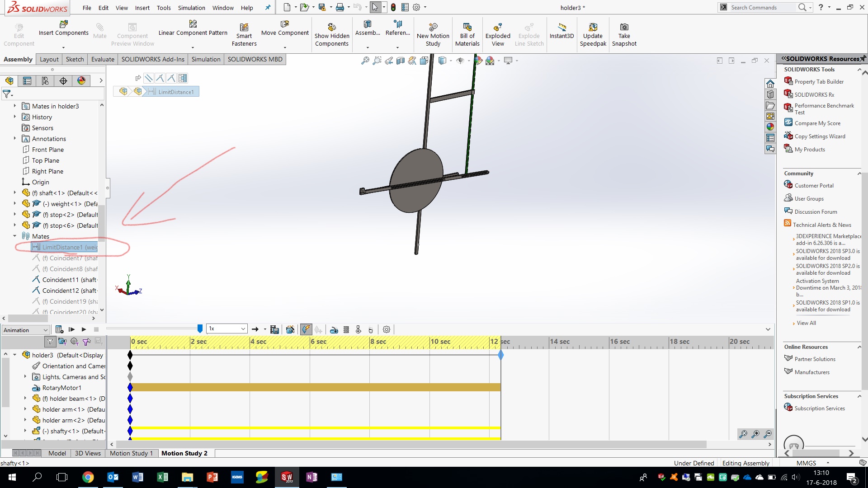
Task: Click Save Animation icon
Action: coord(274,330)
